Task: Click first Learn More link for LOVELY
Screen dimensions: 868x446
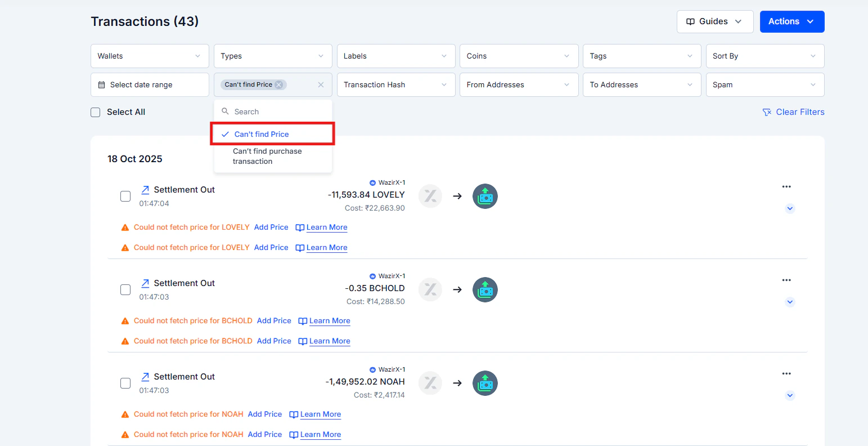Action: pyautogui.click(x=321, y=228)
